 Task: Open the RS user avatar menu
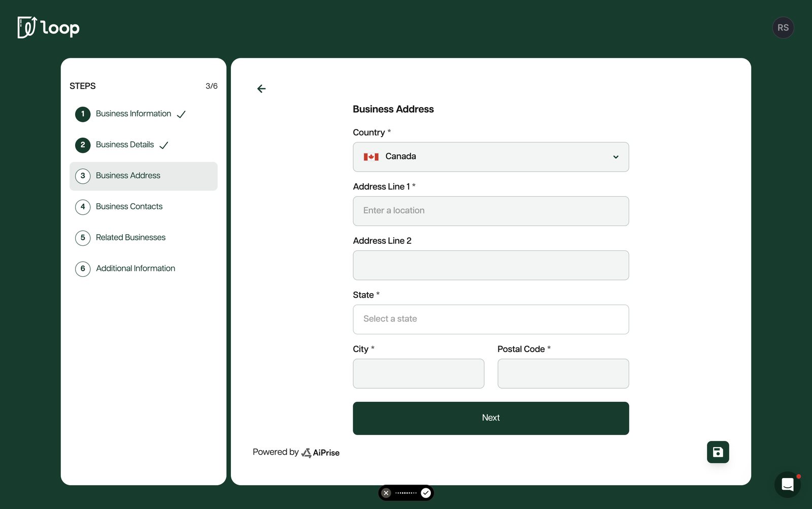pos(783,27)
